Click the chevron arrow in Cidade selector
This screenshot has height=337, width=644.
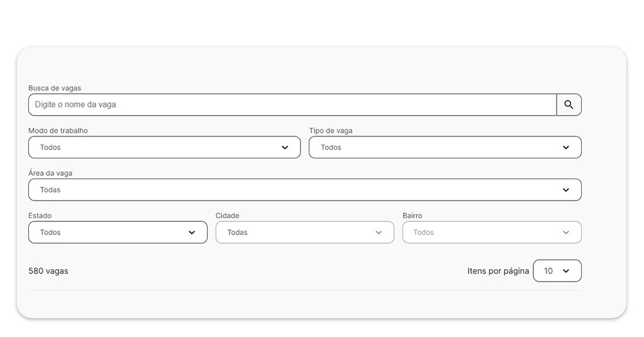point(379,233)
